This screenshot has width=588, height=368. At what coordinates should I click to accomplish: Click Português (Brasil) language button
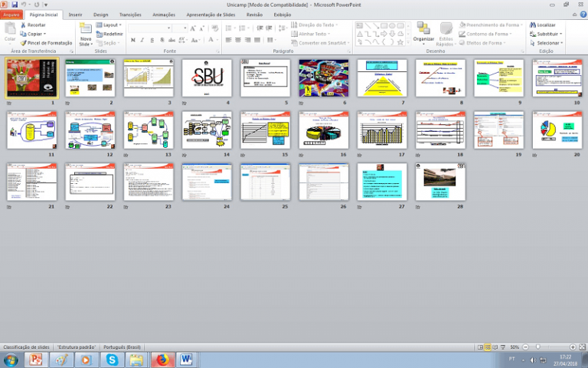click(122, 347)
